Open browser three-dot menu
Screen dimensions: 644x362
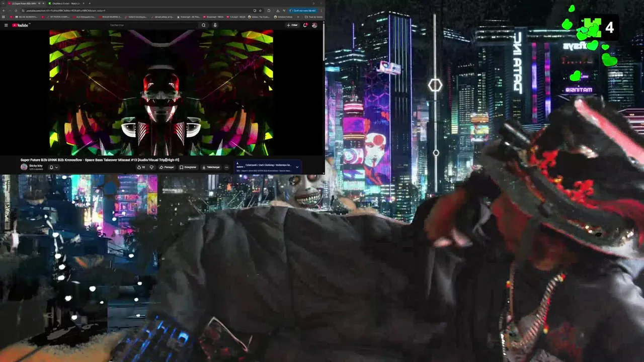(x=321, y=11)
